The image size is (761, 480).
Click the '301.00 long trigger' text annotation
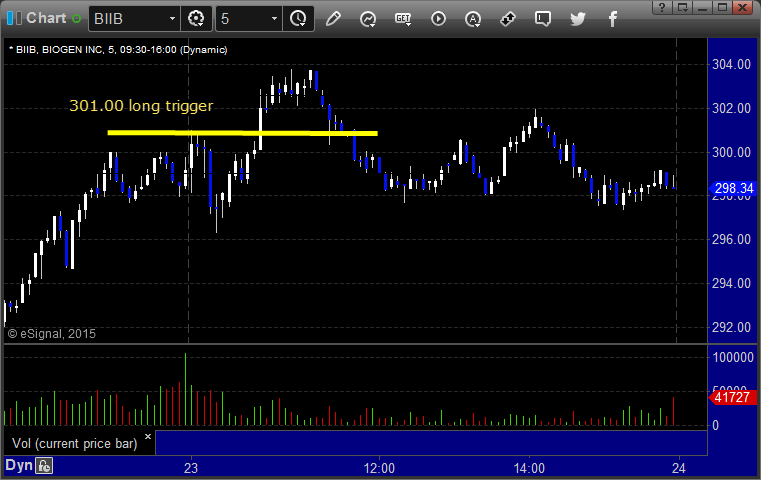click(x=141, y=106)
